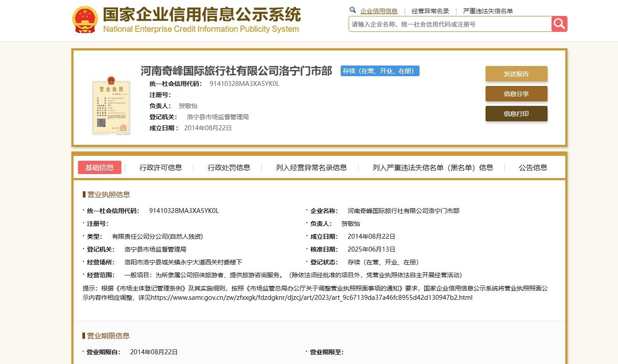Image resolution: width=618 pixels, height=364 pixels.
Task: Click the 核准日期 value 2025年06月13日
Action: [x=371, y=249]
